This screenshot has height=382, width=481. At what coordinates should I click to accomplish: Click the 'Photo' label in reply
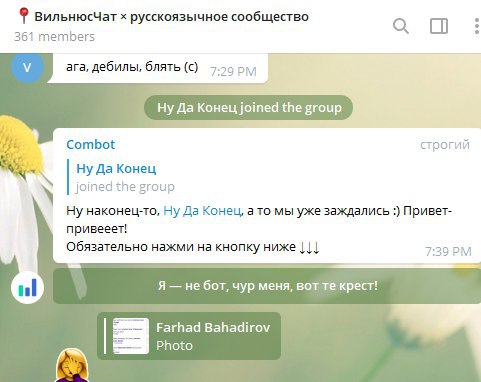click(174, 345)
